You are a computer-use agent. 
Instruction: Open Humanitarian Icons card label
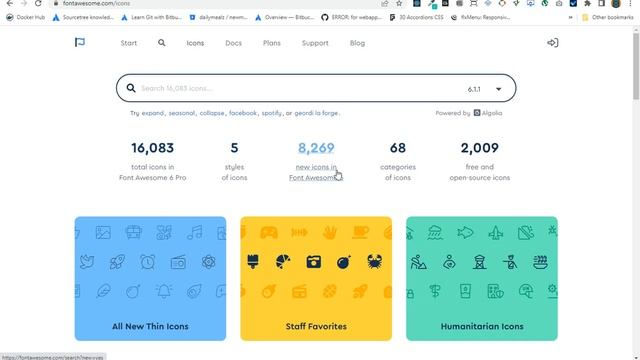[482, 327]
